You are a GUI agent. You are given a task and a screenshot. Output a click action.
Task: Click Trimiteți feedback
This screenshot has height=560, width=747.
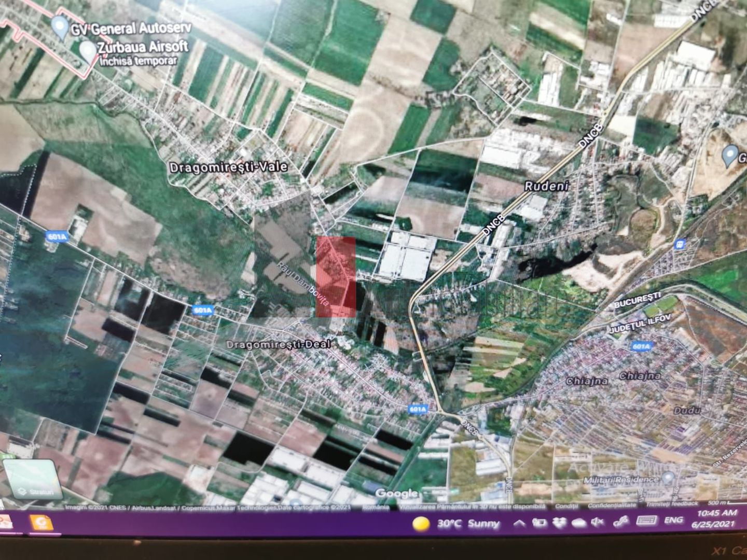pos(671,502)
